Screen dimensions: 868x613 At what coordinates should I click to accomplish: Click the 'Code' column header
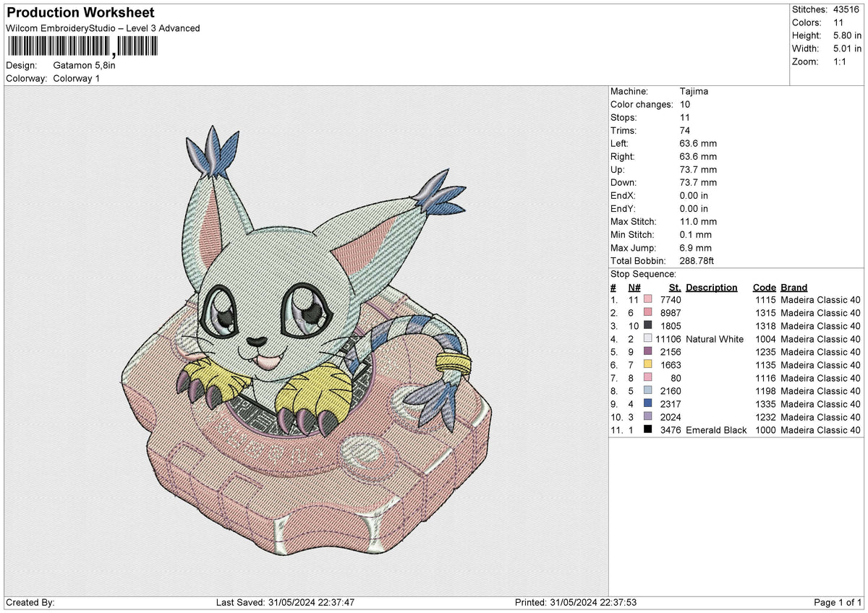tap(764, 287)
